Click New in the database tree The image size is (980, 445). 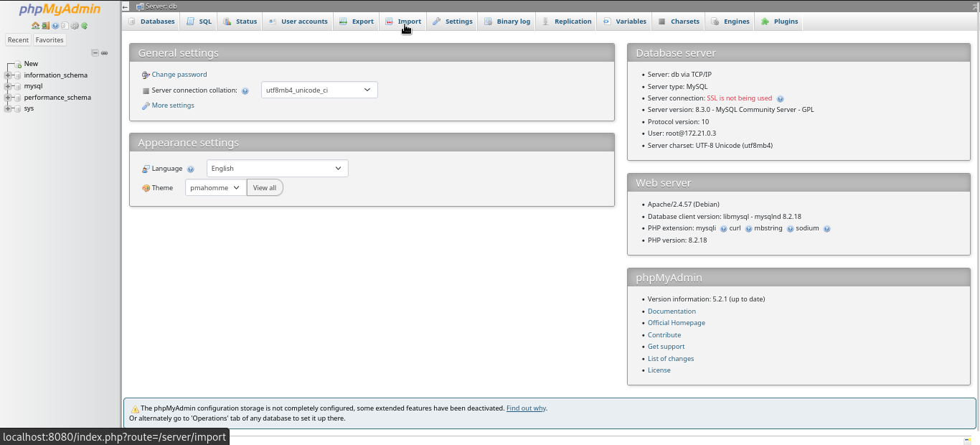click(x=31, y=64)
